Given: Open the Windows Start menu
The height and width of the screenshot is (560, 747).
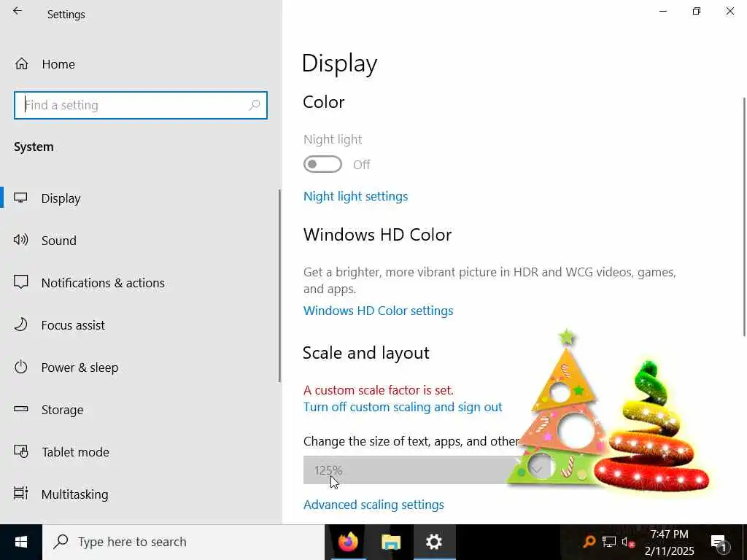Looking at the screenshot, I should [x=21, y=542].
